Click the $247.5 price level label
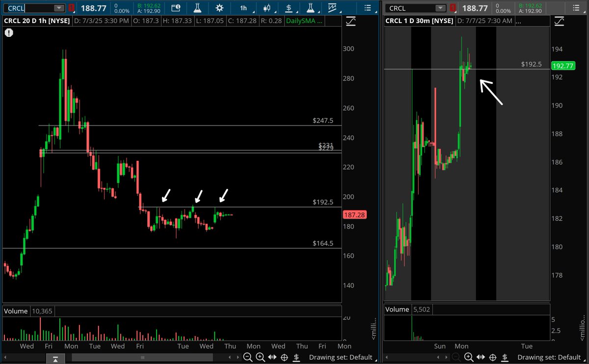The height and width of the screenshot is (364, 589). [x=322, y=120]
